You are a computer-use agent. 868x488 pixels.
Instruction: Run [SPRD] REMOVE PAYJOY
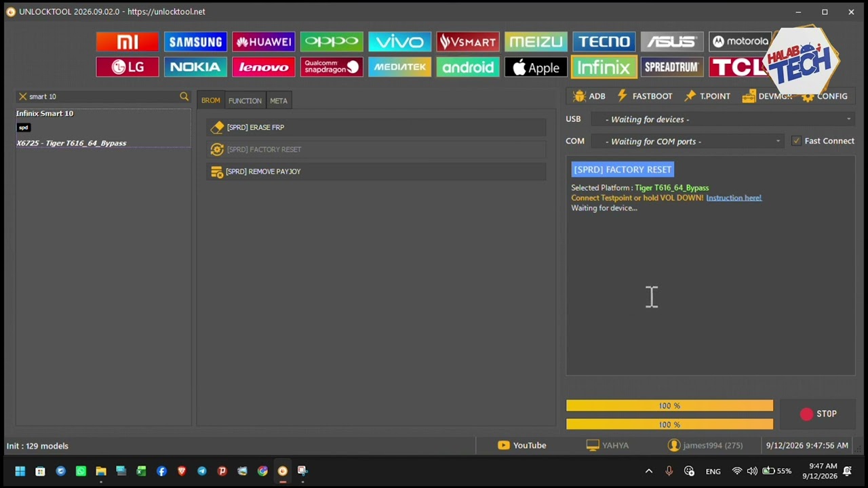coord(376,171)
